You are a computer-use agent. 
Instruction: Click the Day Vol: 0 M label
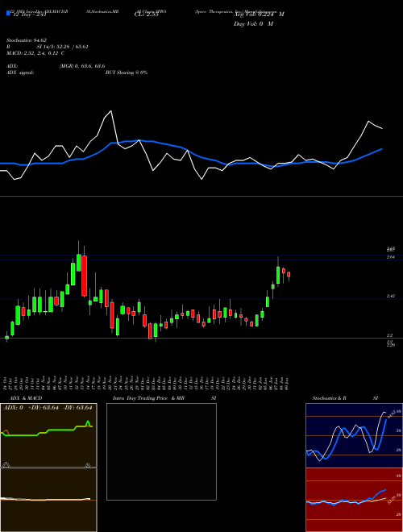click(253, 24)
